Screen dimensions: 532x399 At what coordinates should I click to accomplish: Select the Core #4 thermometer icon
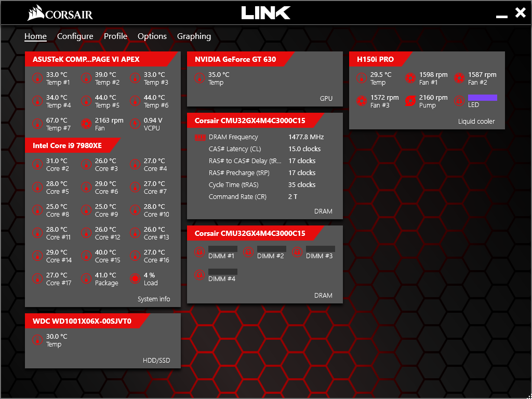[x=135, y=165]
